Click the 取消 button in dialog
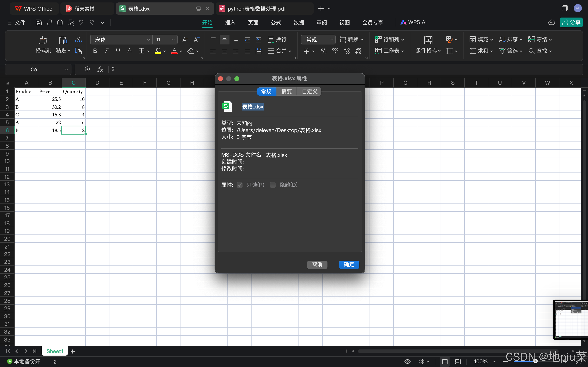This screenshot has height=367, width=588. [x=317, y=264]
